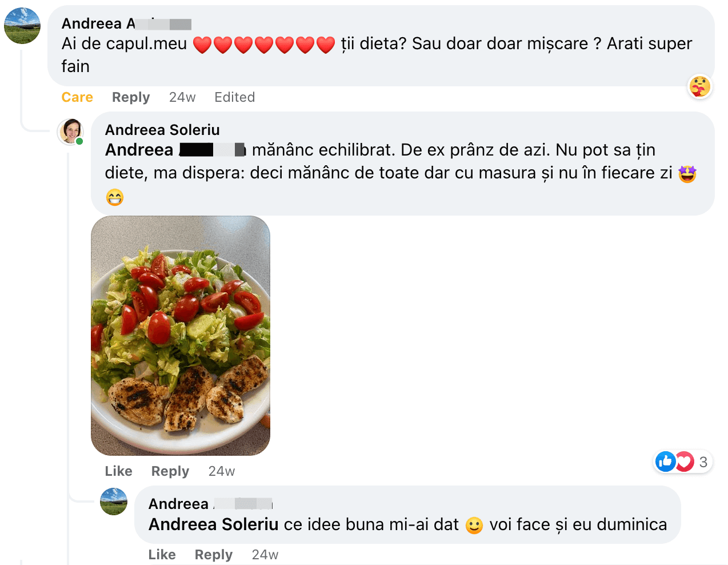The image size is (728, 565).
Task: Like Andreea Soleriu's salad photo comment
Action: (119, 471)
